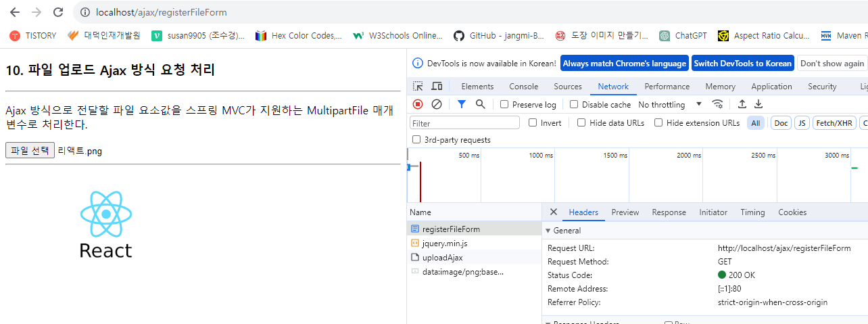This screenshot has height=324, width=868.
Task: Check 3rd-party requests checkbox
Action: (416, 140)
